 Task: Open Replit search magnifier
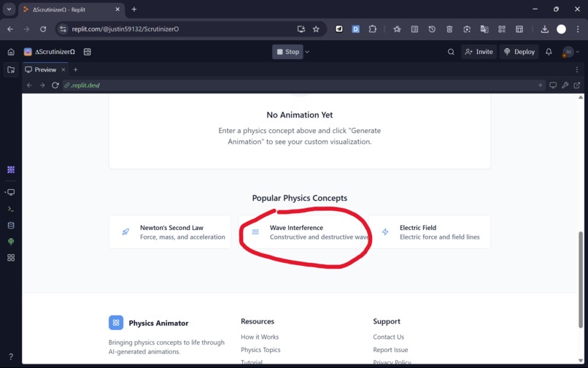coord(451,52)
